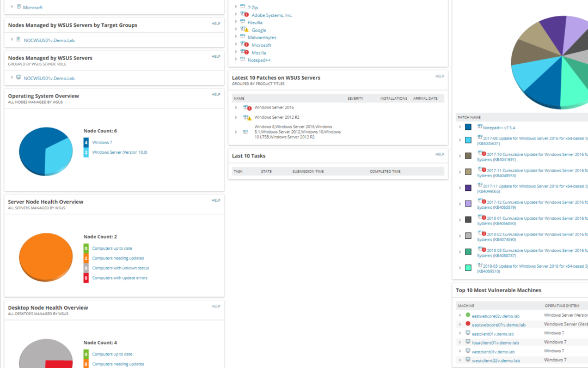This screenshot has width=588, height=368.
Task: Click the computer icon for westclient02v
Action: (468, 360)
